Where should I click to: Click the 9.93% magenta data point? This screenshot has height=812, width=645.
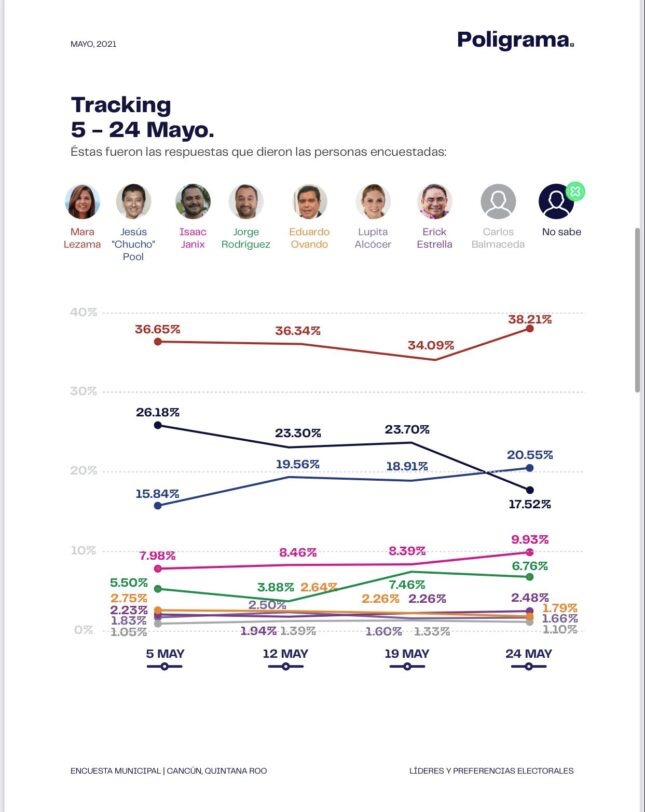529,552
